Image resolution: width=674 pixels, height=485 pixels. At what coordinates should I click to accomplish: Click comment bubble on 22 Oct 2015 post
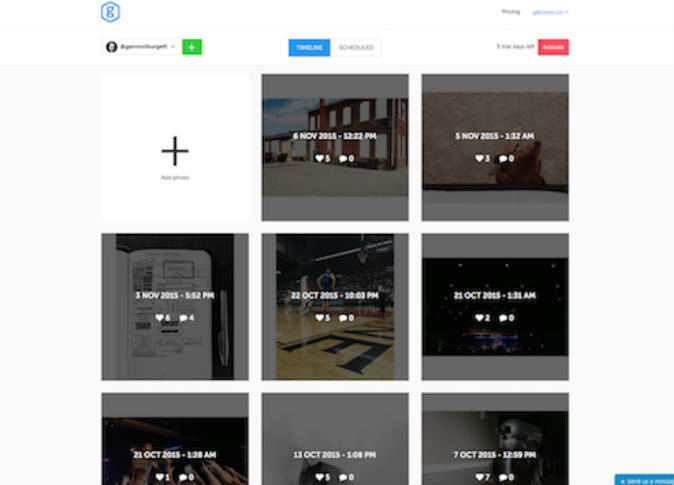click(x=342, y=318)
